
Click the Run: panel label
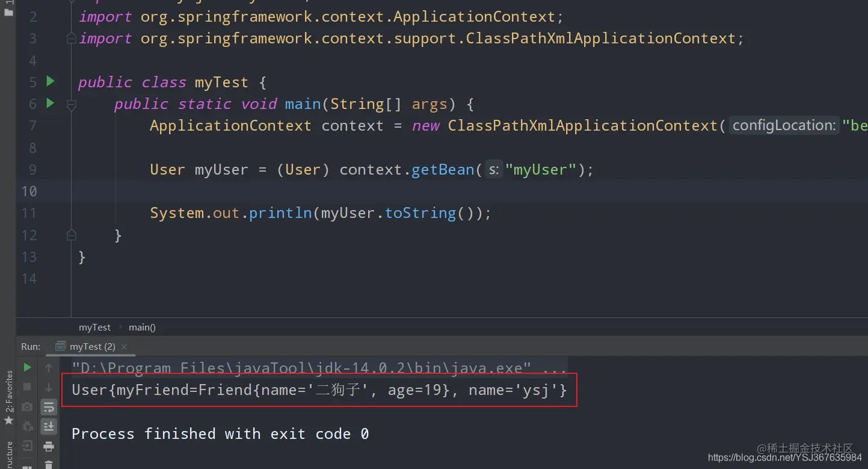pos(31,346)
